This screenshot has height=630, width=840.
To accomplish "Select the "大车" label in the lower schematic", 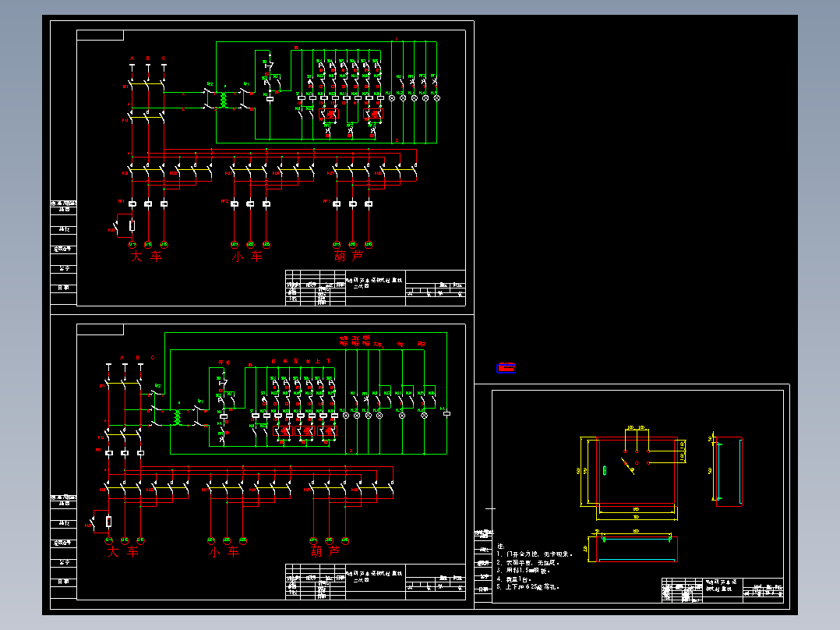I will point(122,551).
